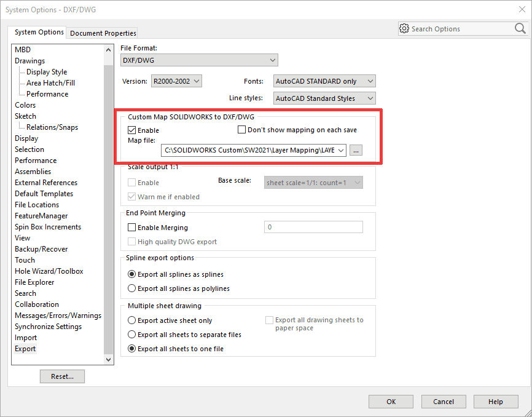
Task: Select 'Export all splines as polylines'
Action: (x=131, y=288)
